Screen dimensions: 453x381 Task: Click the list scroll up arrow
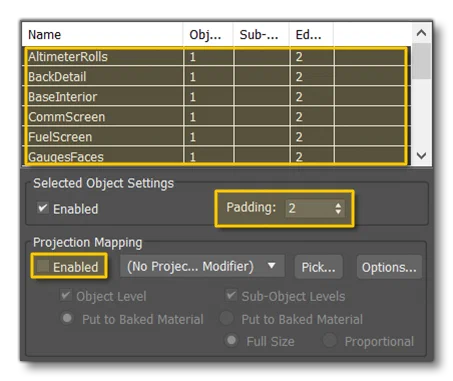click(x=422, y=33)
